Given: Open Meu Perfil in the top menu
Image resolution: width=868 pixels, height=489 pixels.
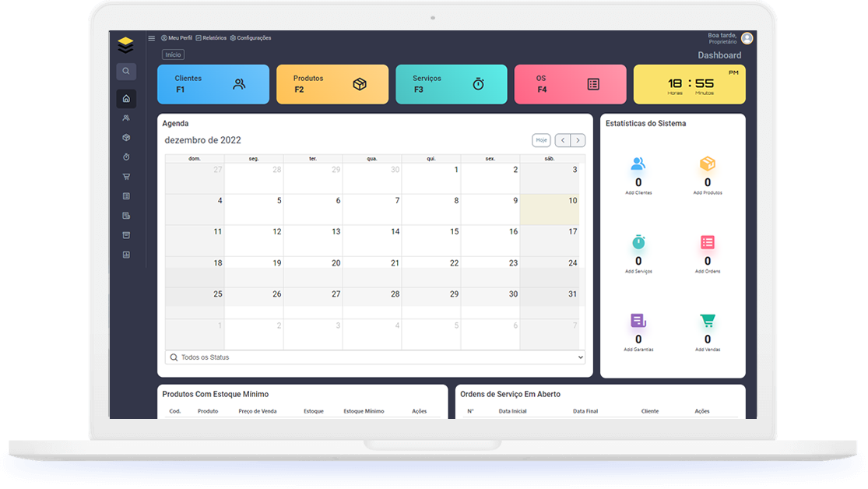Looking at the screenshot, I should point(177,38).
